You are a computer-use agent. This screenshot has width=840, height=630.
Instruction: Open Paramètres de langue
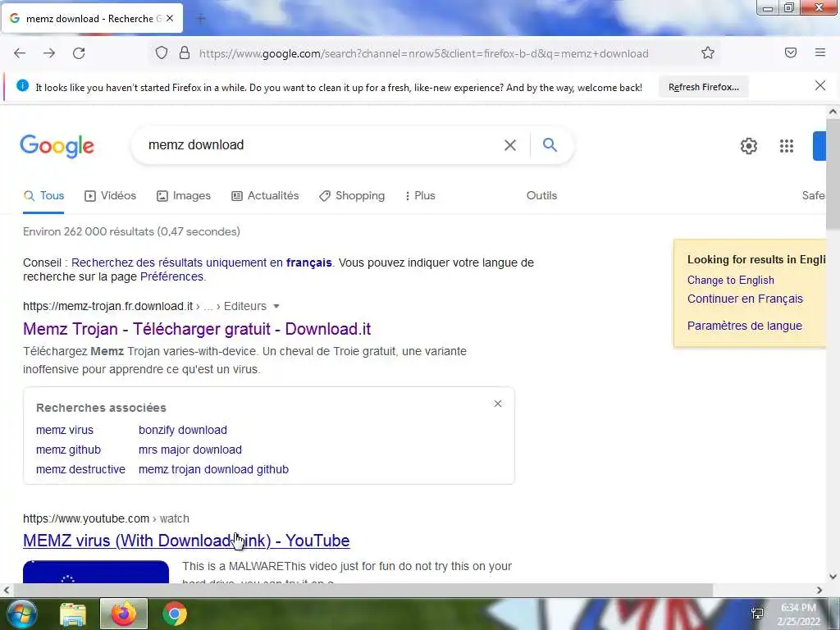click(x=745, y=326)
